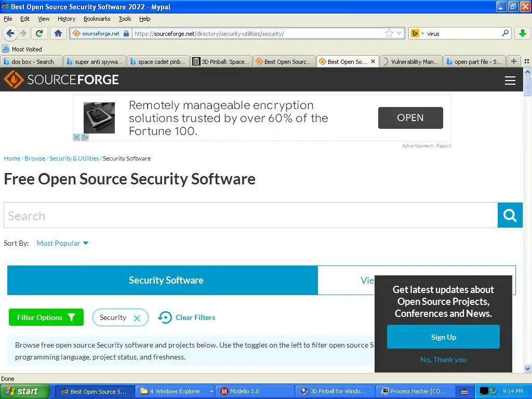Open the History menu
Screen dimensions: 532x399
66,19
